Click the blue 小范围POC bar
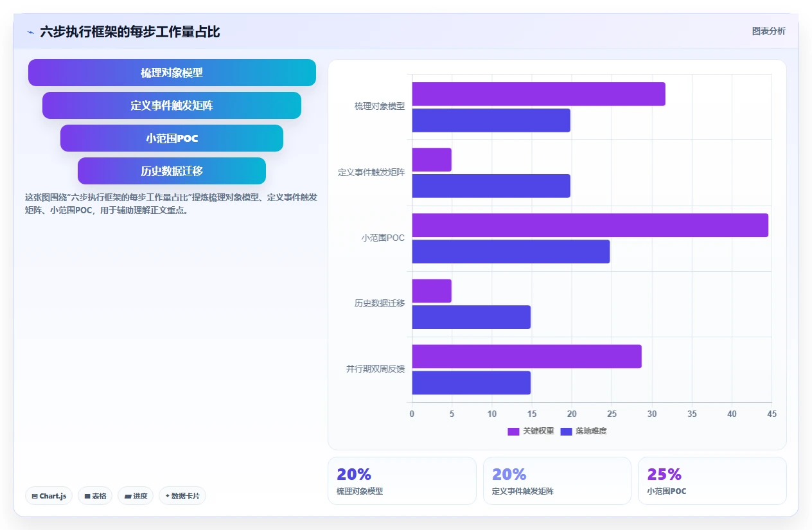Image resolution: width=812 pixels, height=530 pixels. click(511, 252)
